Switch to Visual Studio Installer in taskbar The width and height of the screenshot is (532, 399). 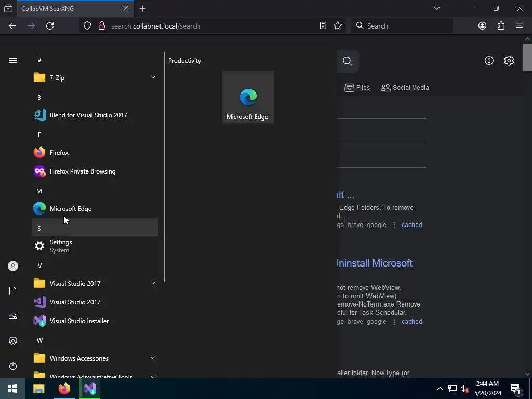click(90, 389)
